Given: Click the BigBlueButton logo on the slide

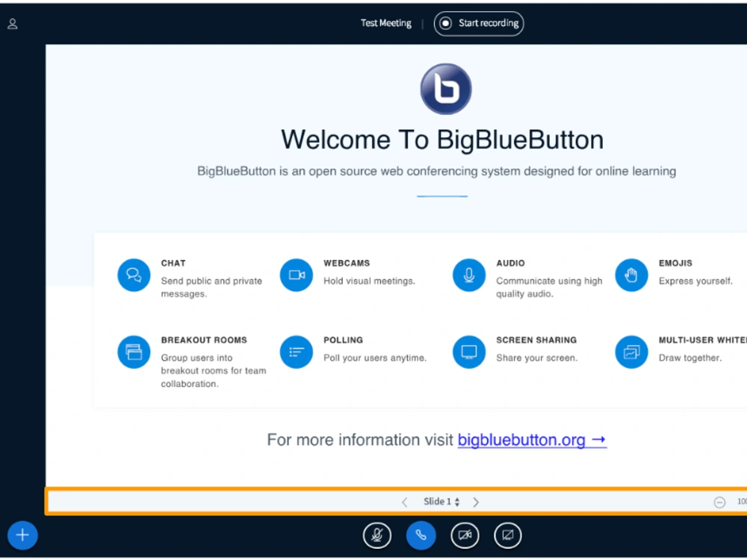Looking at the screenshot, I should [446, 89].
